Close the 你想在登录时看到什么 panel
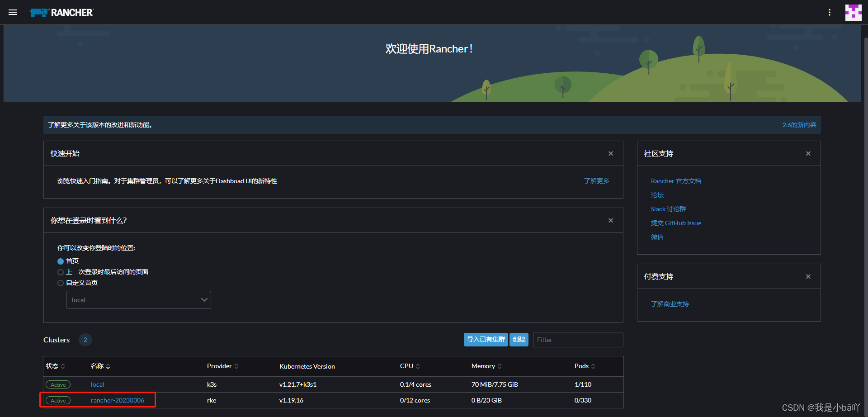 (x=611, y=221)
